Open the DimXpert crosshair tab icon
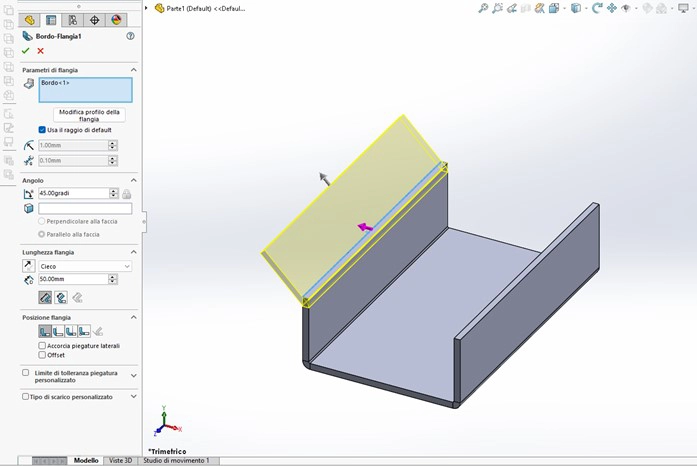The width and height of the screenshot is (697, 466). 95,20
